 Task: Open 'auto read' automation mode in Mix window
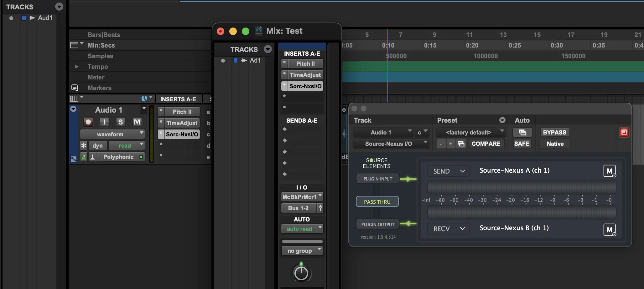point(302,229)
